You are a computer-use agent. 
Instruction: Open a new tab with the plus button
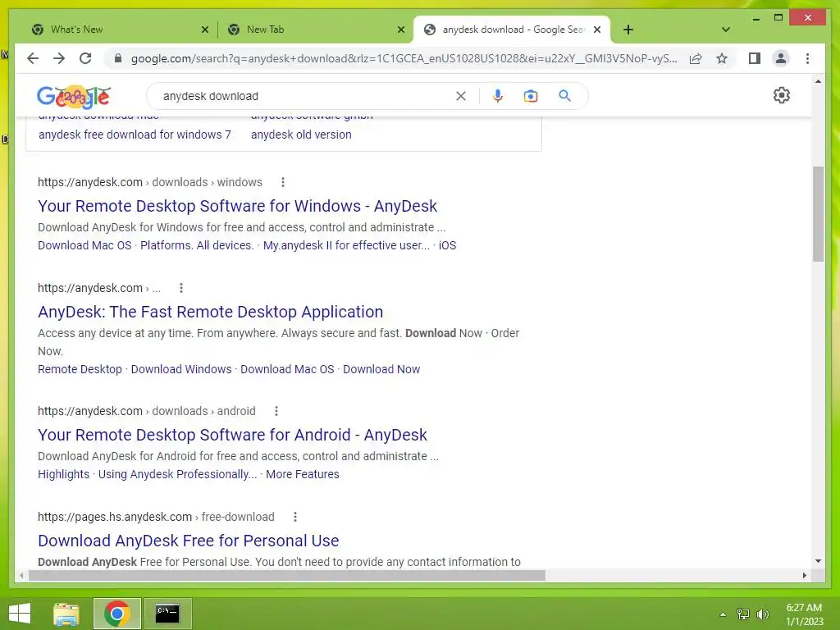628,30
